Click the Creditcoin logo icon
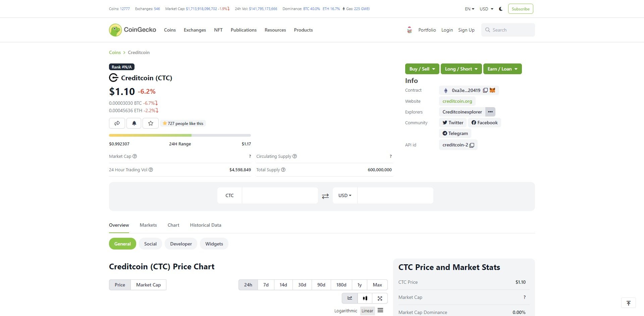Viewport: 644px width, 316px height. pyautogui.click(x=114, y=78)
